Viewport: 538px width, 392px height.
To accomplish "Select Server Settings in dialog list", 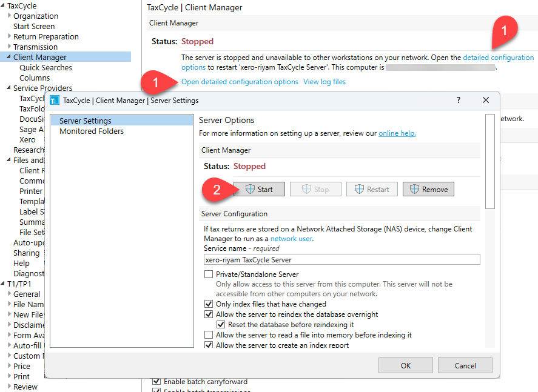I will coord(122,121).
